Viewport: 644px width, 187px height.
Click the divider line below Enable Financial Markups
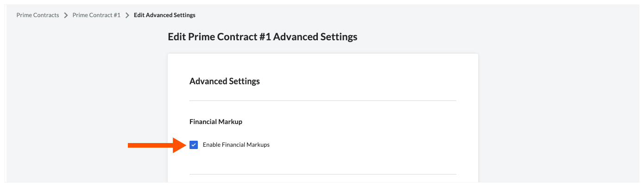323,174
